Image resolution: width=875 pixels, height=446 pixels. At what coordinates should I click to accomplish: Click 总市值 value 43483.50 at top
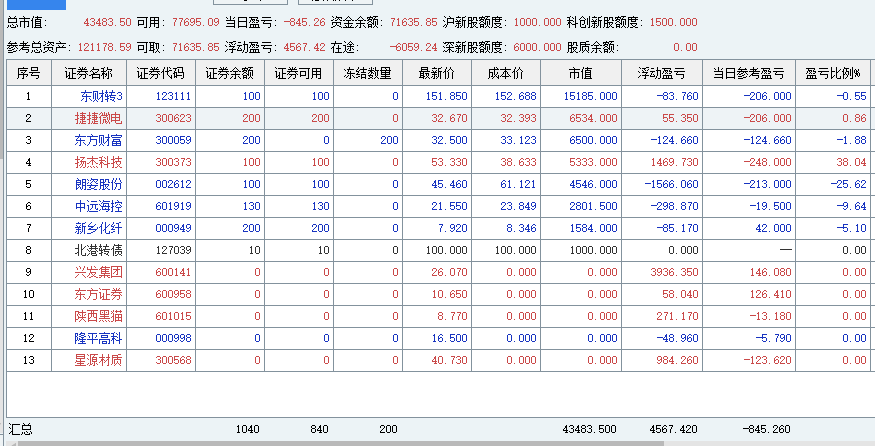107,22
